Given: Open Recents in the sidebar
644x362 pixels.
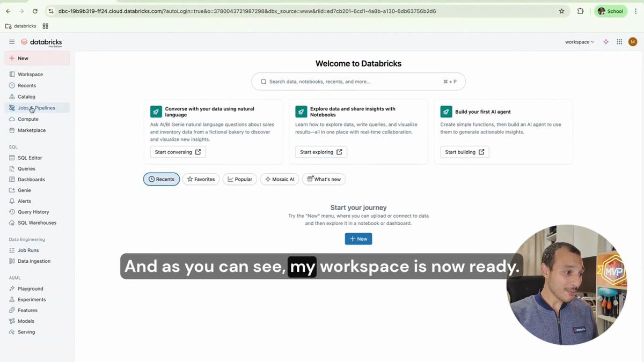Looking at the screenshot, I should click(37, 85).
